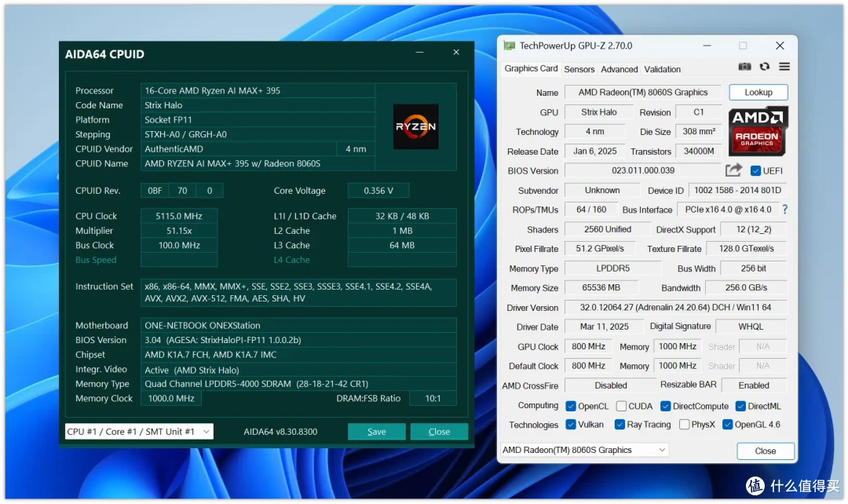Viewport: 848px width, 504px height.
Task: Switch to the Sensors tab
Action: pos(579,69)
